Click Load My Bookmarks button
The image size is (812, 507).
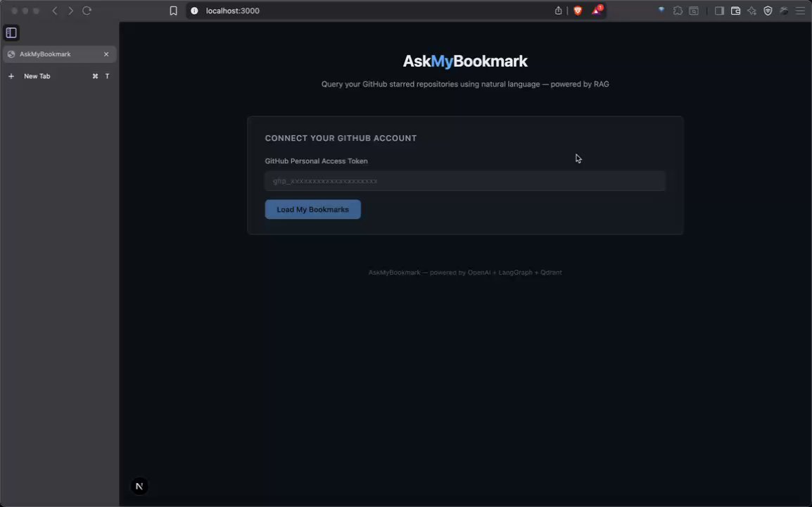click(313, 209)
